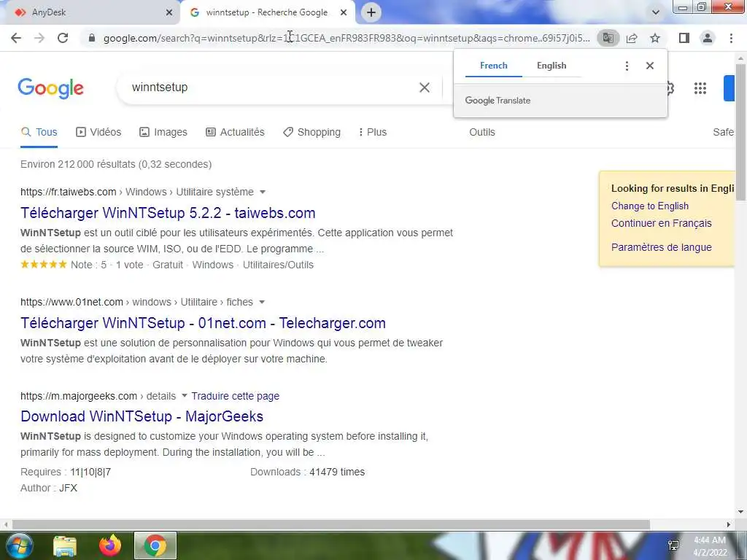The height and width of the screenshot is (560, 747).
Task: Click the network icon in the system tray
Action: tap(673, 545)
